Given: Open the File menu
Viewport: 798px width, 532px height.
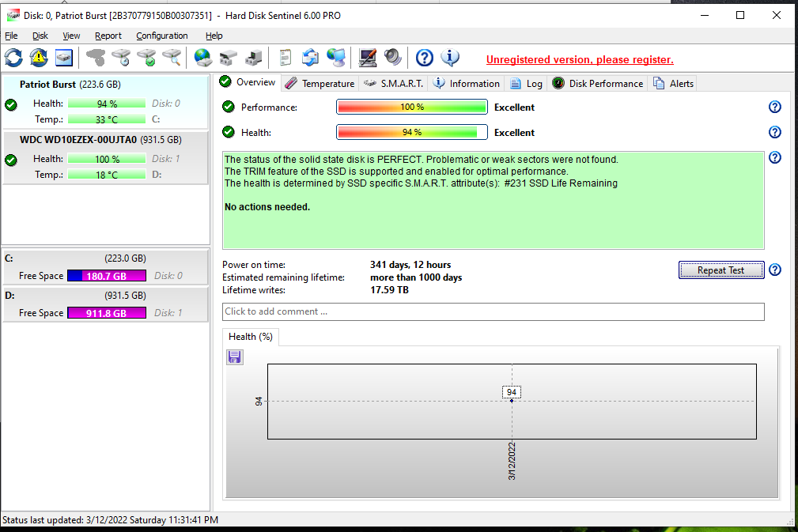Looking at the screenshot, I should coord(11,36).
